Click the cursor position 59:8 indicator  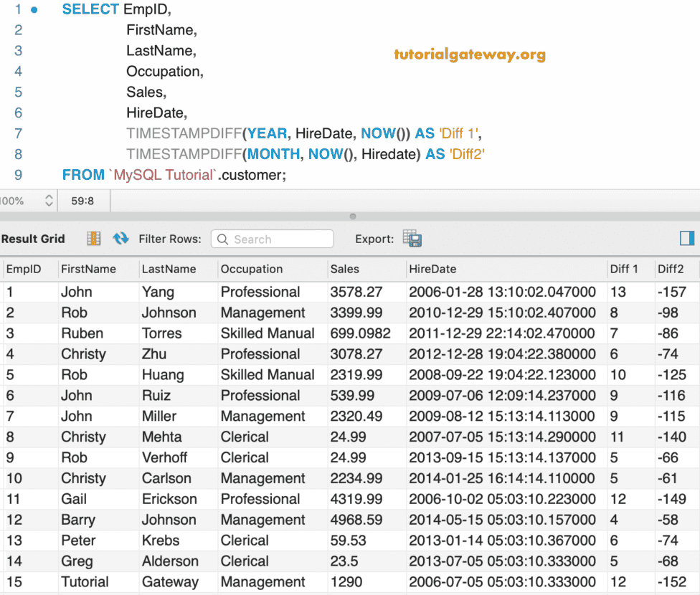(x=82, y=201)
